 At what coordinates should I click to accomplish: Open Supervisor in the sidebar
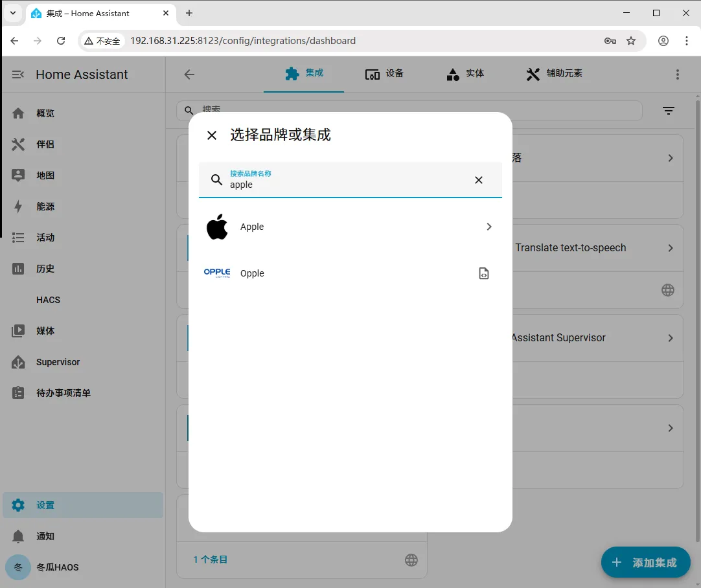coord(83,362)
